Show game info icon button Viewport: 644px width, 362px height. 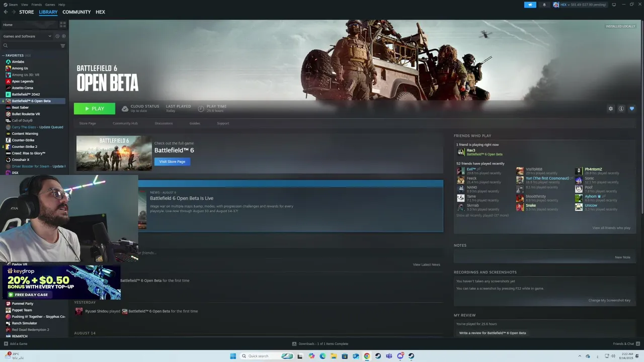[621, 109]
